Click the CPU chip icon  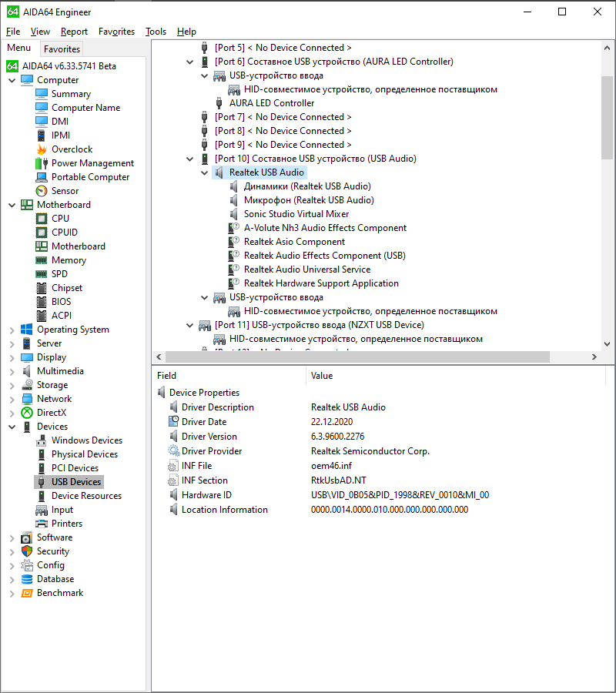pos(42,219)
